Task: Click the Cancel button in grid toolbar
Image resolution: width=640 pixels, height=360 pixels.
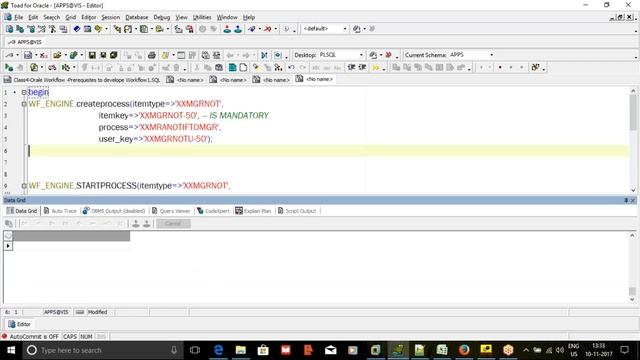Action: 173,224
